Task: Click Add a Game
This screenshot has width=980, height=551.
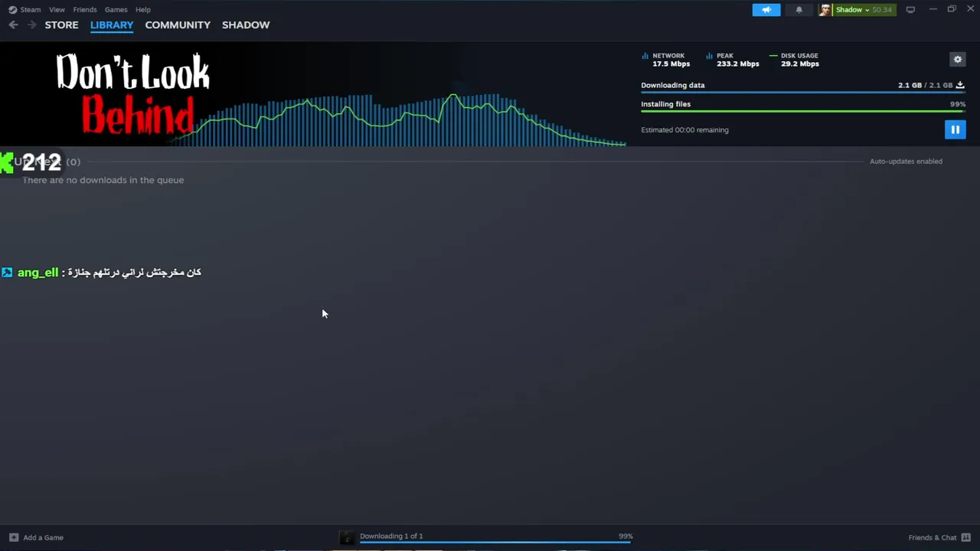Action: (43, 537)
